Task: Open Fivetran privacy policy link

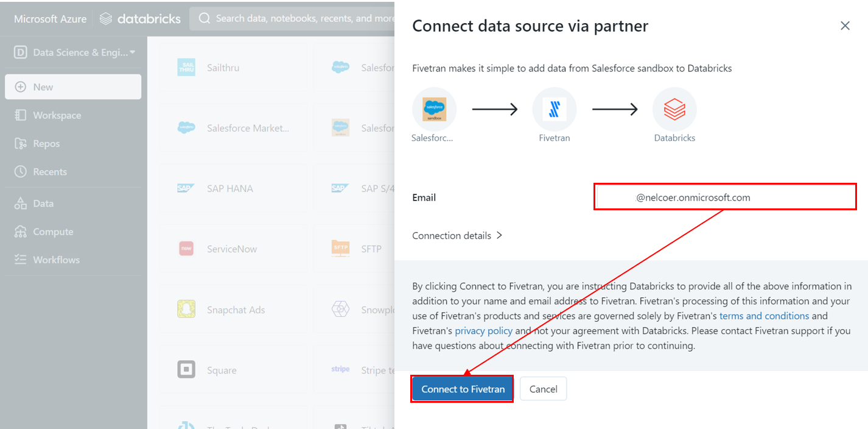Action: [483, 331]
